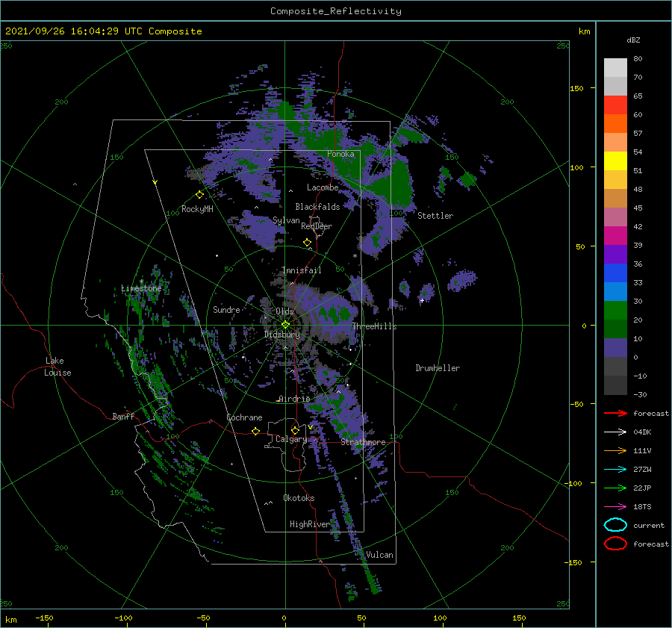The height and width of the screenshot is (628, 672).
Task: Click the red forecast ellipse legend icon
Action: pyautogui.click(x=615, y=544)
